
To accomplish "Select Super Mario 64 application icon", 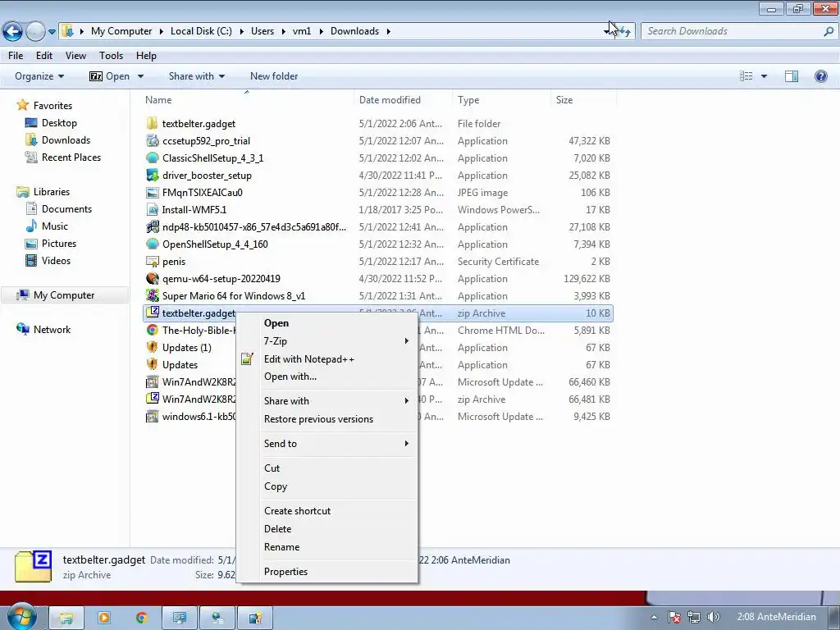I will 152,295.
